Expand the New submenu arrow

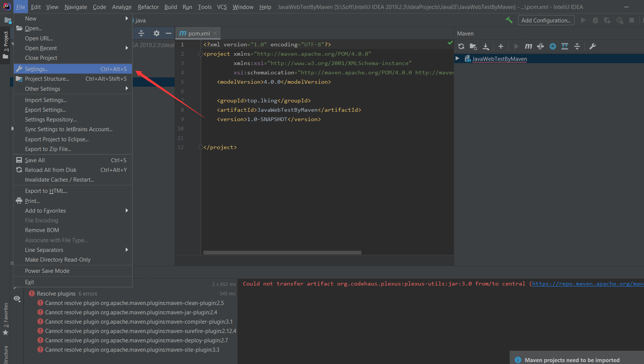pos(127,18)
